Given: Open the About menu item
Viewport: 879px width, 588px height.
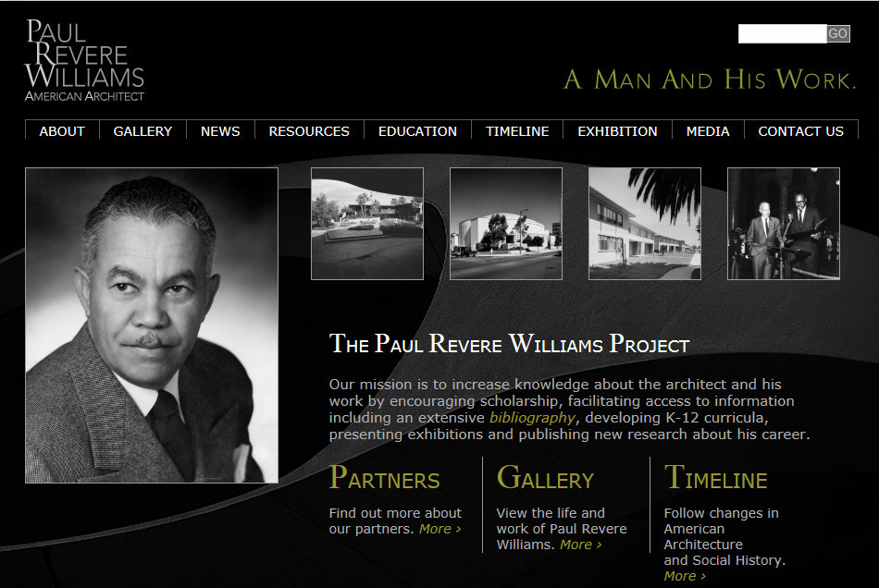Looking at the screenshot, I should tap(62, 131).
